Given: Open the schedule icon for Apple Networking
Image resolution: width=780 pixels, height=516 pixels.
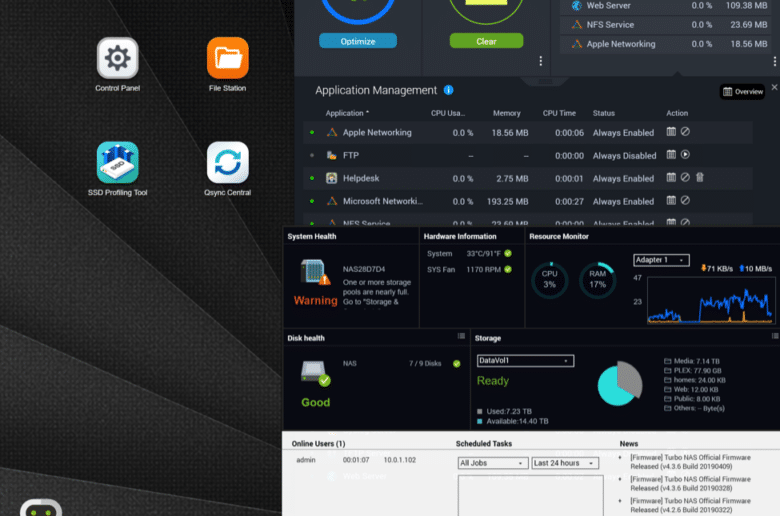Looking at the screenshot, I should [671, 132].
